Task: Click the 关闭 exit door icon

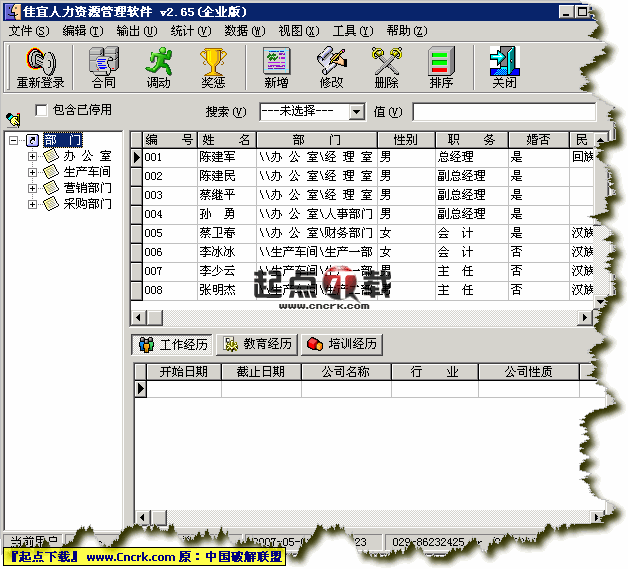Action: [x=504, y=67]
